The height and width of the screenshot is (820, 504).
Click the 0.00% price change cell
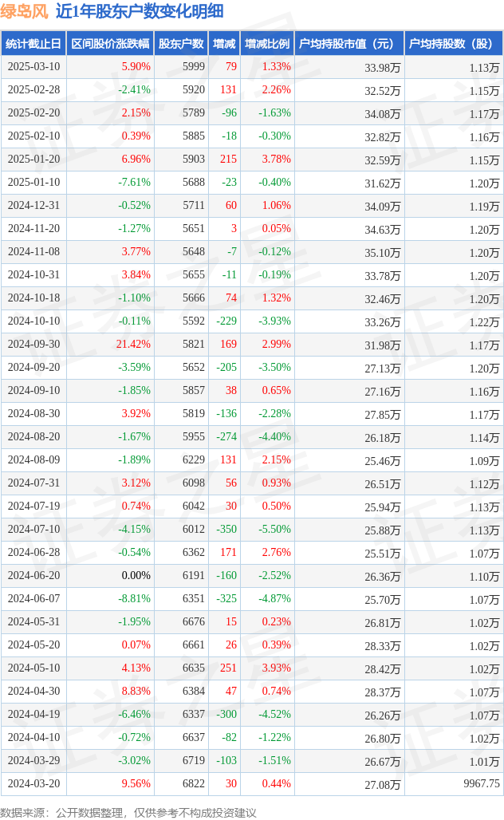(x=136, y=575)
